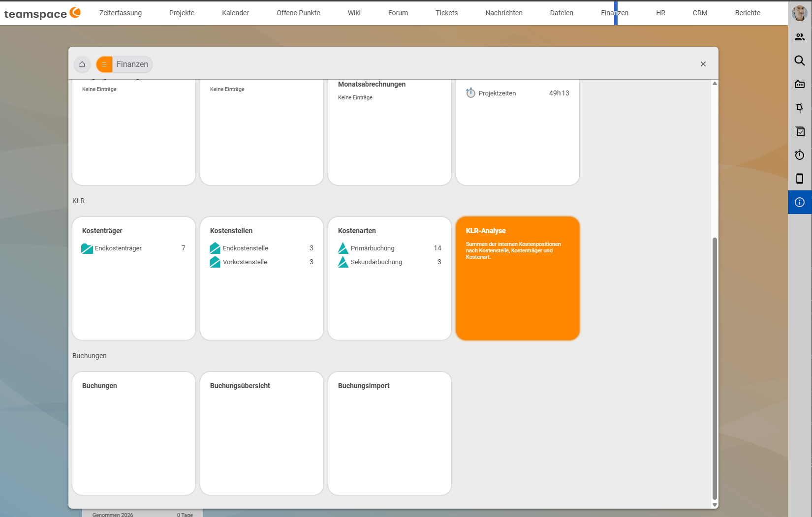Screen dimensions: 812x517
Task: Click the Sekundärbuchung triangle icon
Action: (343, 262)
